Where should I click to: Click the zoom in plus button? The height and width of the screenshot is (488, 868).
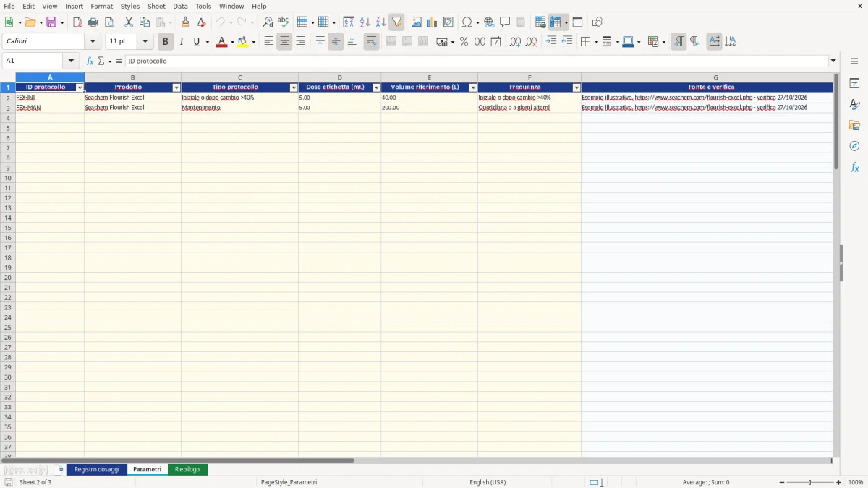pos(839,482)
